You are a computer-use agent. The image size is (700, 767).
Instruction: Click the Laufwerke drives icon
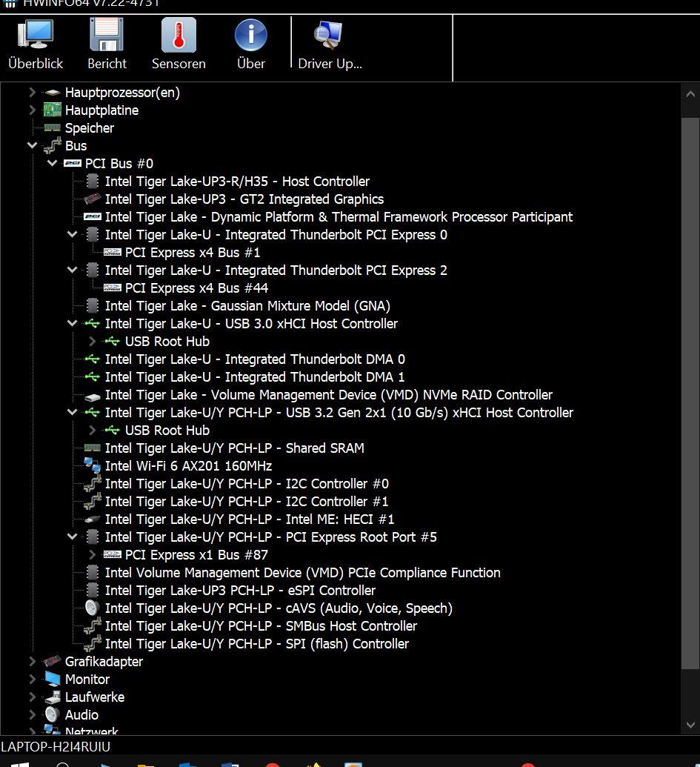(x=53, y=697)
